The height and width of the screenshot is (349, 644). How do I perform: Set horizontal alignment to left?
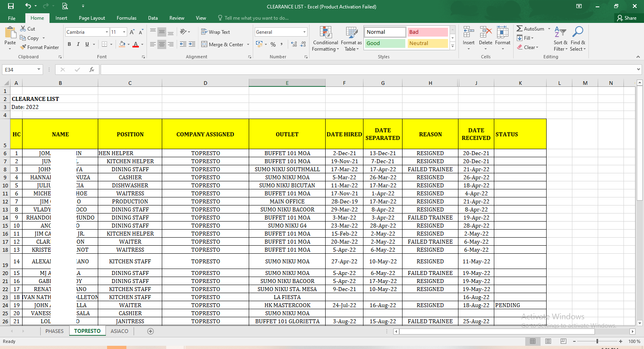pyautogui.click(x=153, y=44)
